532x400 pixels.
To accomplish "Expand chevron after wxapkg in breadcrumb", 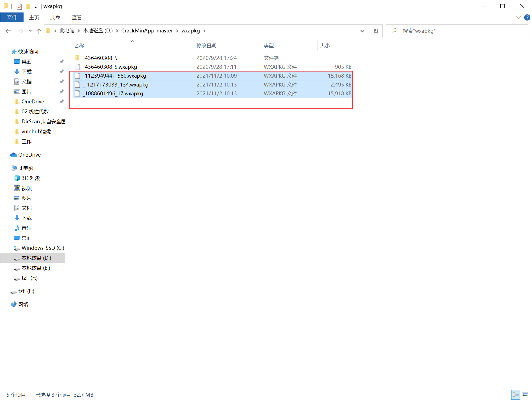I will tap(204, 31).
